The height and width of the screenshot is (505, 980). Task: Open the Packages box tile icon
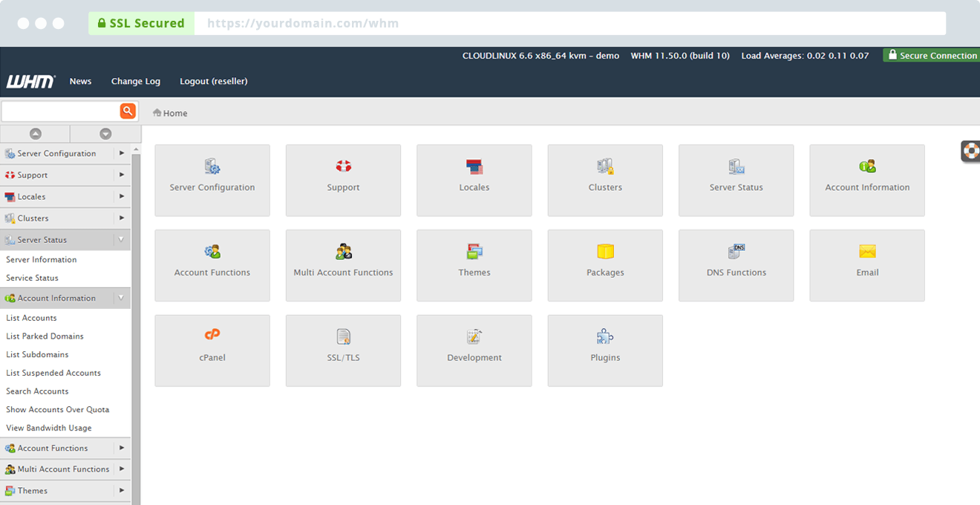coord(605,251)
